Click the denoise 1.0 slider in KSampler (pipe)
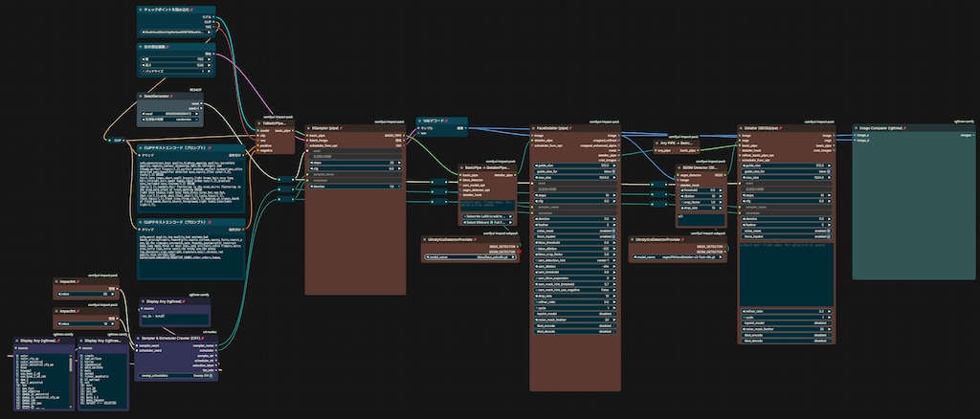The width and height of the screenshot is (980, 419). pyautogui.click(x=355, y=187)
